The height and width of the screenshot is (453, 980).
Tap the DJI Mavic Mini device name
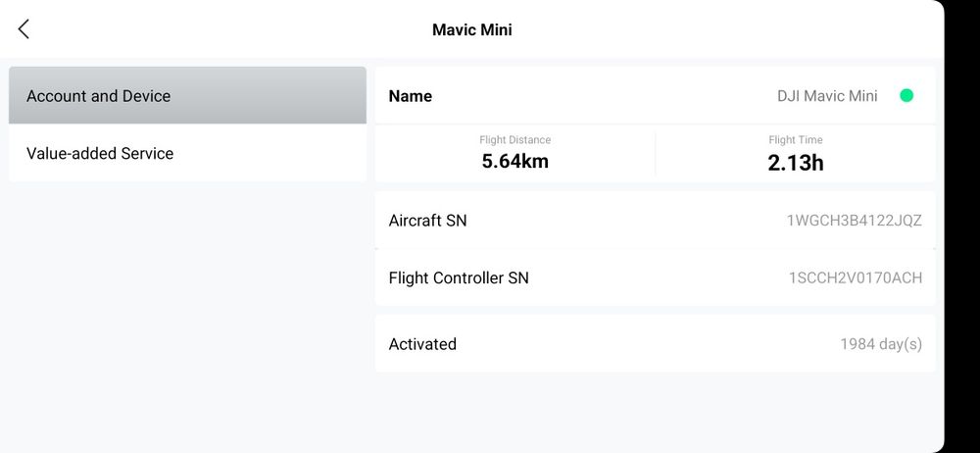tap(827, 96)
